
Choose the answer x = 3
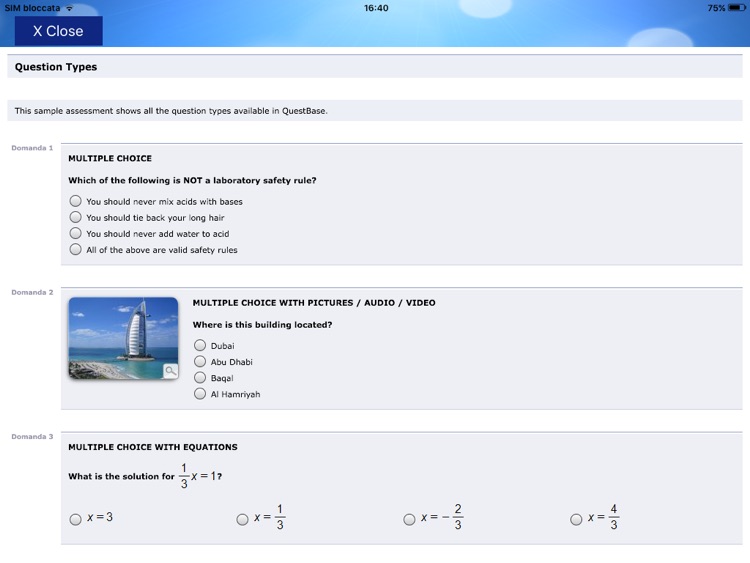(x=76, y=519)
